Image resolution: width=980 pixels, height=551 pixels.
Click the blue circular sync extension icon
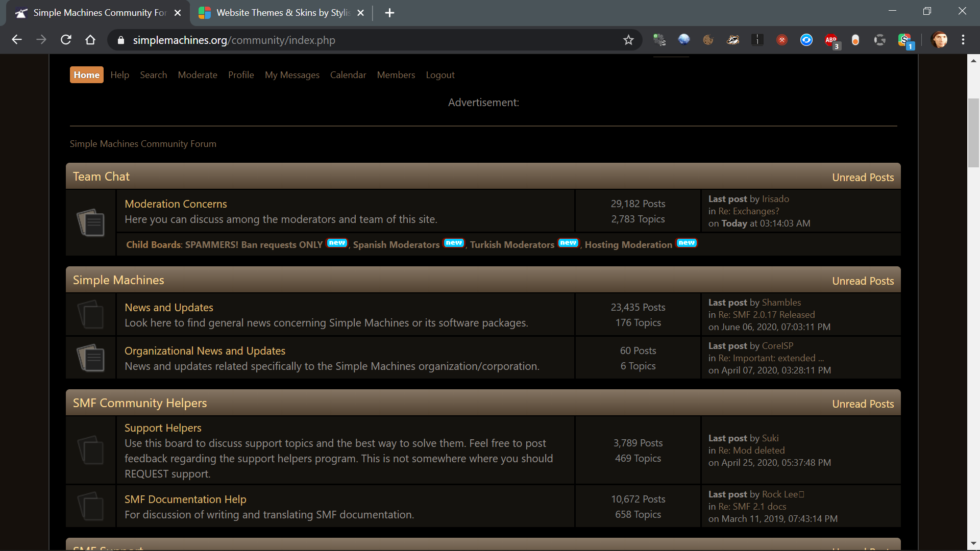806,40
